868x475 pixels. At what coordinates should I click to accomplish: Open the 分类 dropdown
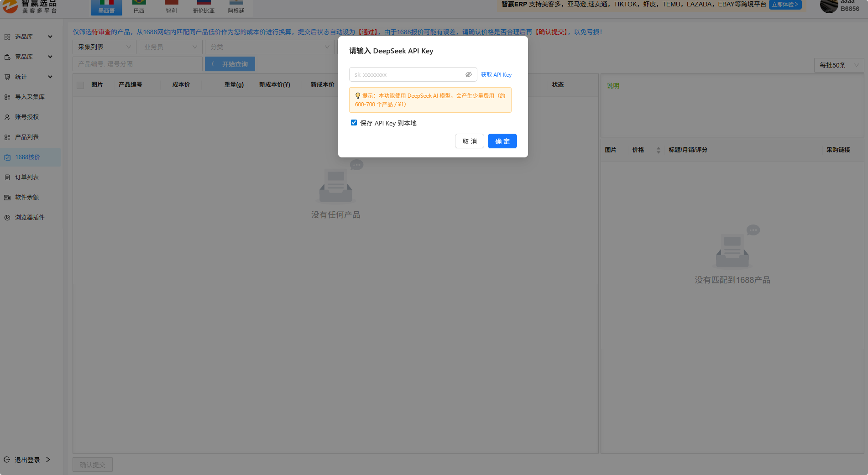(270, 47)
